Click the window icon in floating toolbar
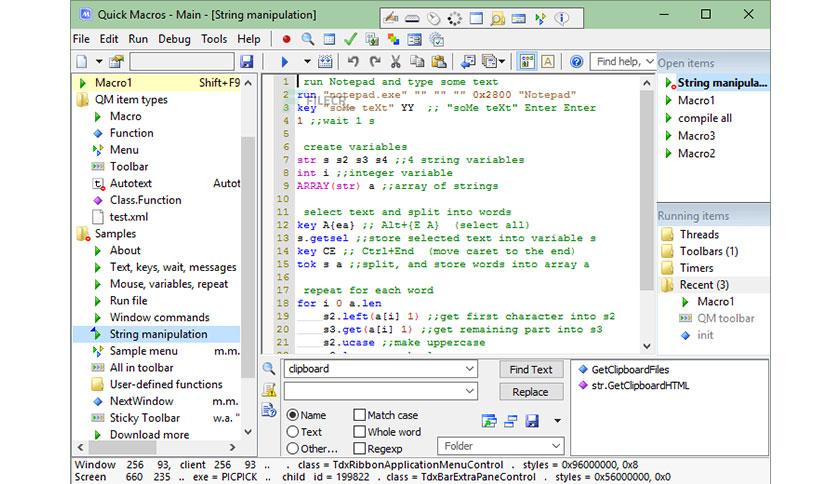The width and height of the screenshot is (836, 484). click(x=476, y=19)
